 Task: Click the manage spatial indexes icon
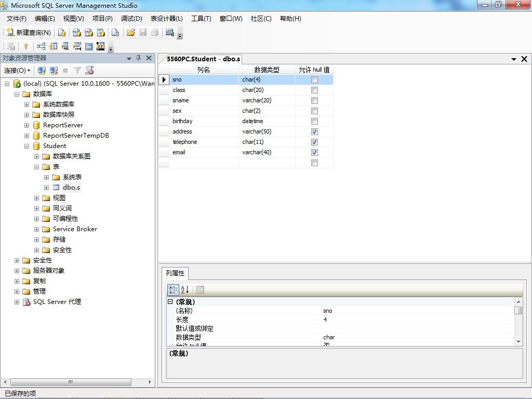point(100,46)
